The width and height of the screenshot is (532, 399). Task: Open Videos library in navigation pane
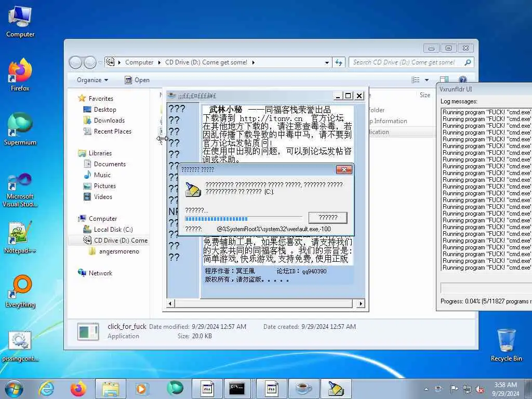click(103, 197)
